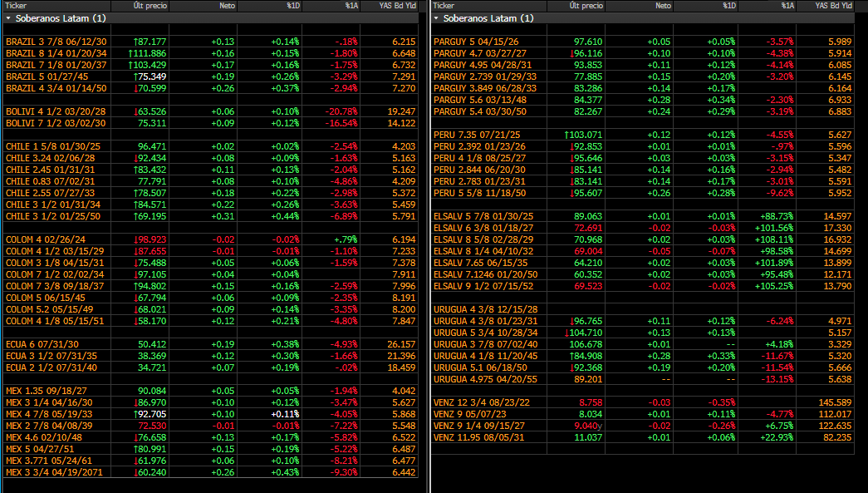Click yield 26.157 on ECUA 2030 row
Image resolution: width=868 pixels, height=493 pixels.
pos(401,344)
